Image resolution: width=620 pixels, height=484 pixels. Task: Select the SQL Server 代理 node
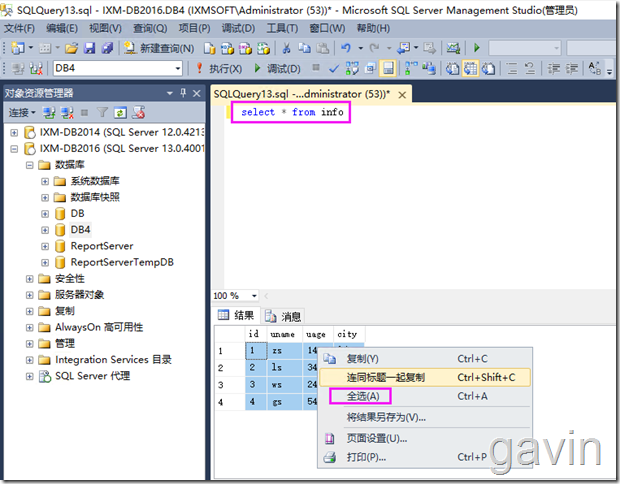click(93, 376)
